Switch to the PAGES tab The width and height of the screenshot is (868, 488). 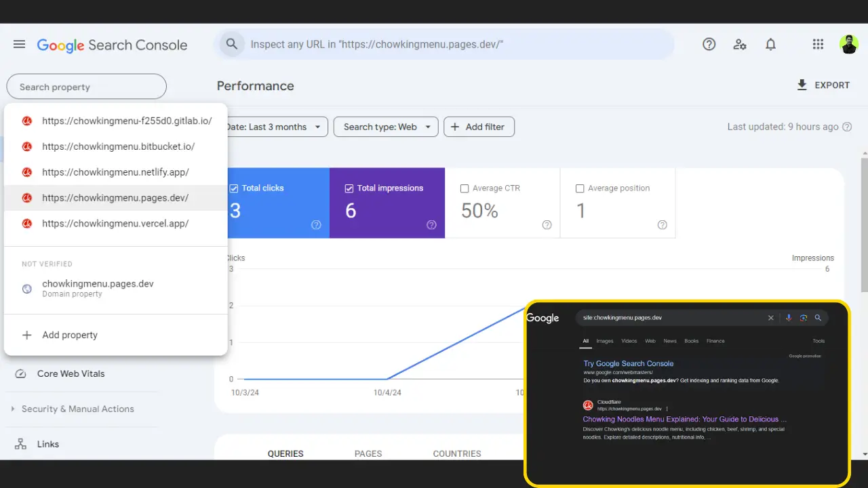[x=368, y=453]
